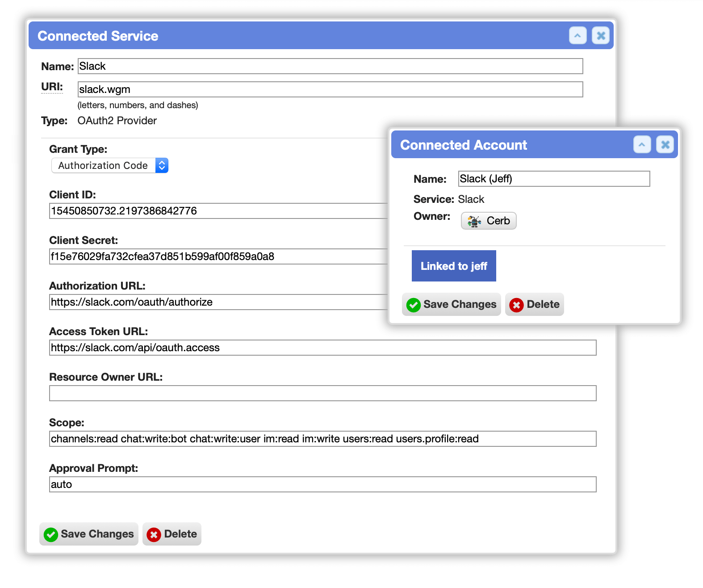Viewport: 703px width, 588px height.
Task: Select the Client Secret input field
Action: pyautogui.click(x=218, y=256)
